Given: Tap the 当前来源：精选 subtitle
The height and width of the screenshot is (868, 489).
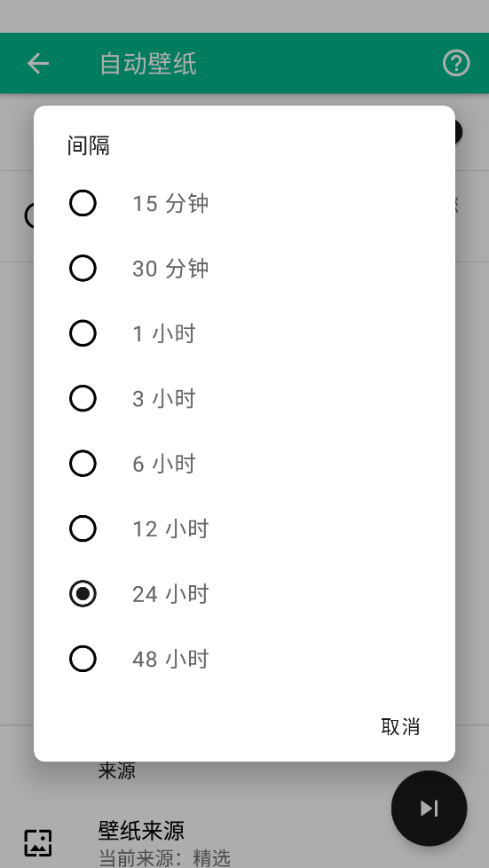Looking at the screenshot, I should (164, 857).
